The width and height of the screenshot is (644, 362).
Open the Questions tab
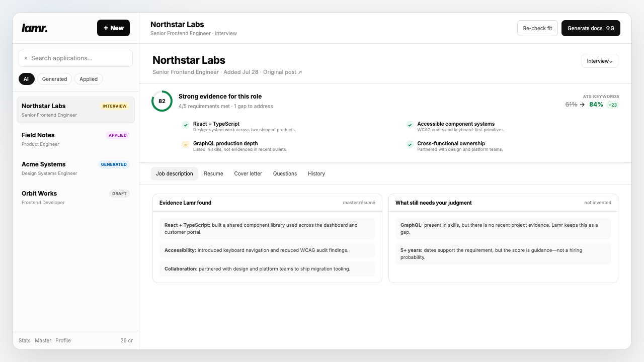285,173
